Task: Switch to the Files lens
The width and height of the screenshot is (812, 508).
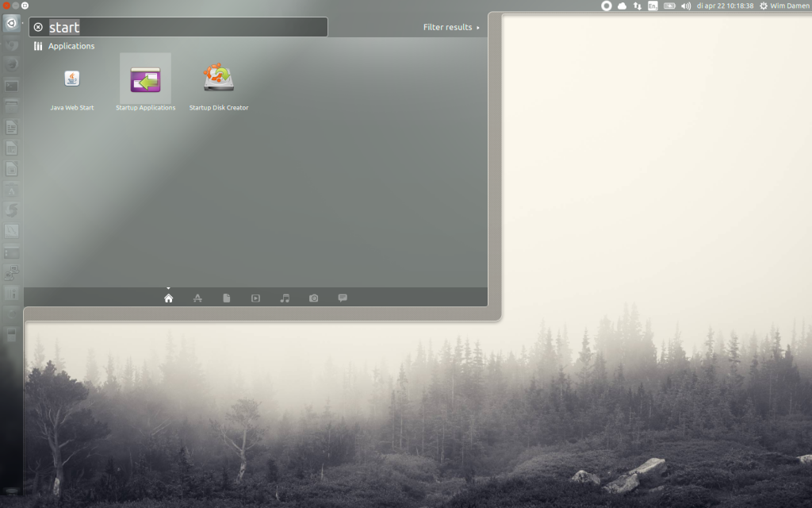Action: tap(227, 298)
